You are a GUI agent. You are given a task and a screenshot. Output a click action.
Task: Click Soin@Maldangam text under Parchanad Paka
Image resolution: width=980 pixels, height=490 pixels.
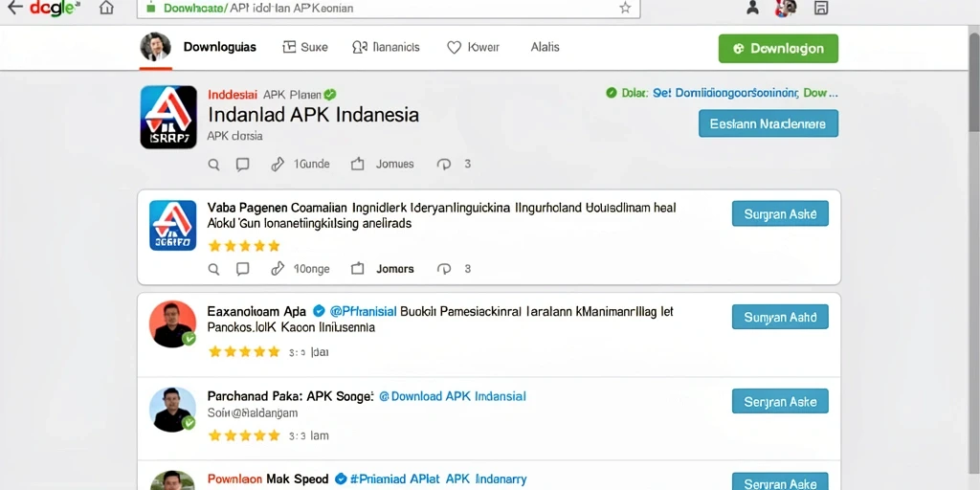coord(253,413)
